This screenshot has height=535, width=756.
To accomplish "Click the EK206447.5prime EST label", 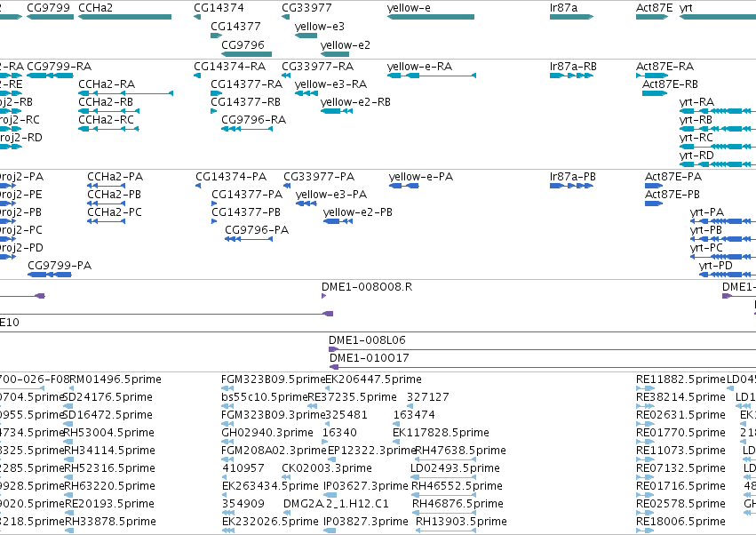I will (374, 379).
